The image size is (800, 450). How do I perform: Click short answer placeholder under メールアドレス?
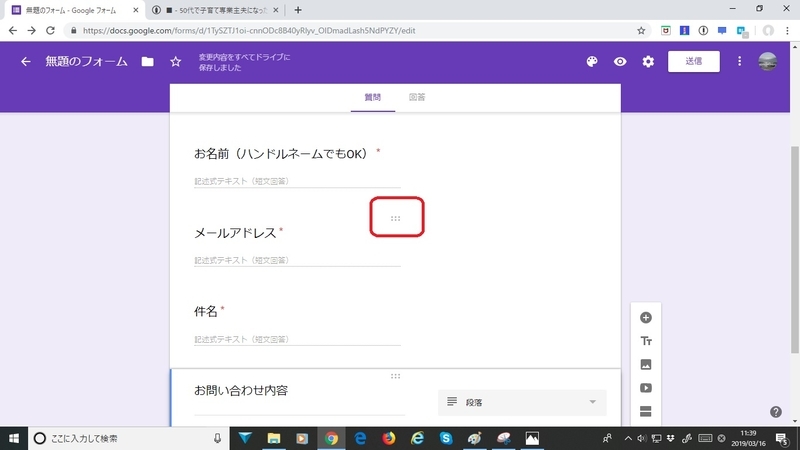click(241, 260)
